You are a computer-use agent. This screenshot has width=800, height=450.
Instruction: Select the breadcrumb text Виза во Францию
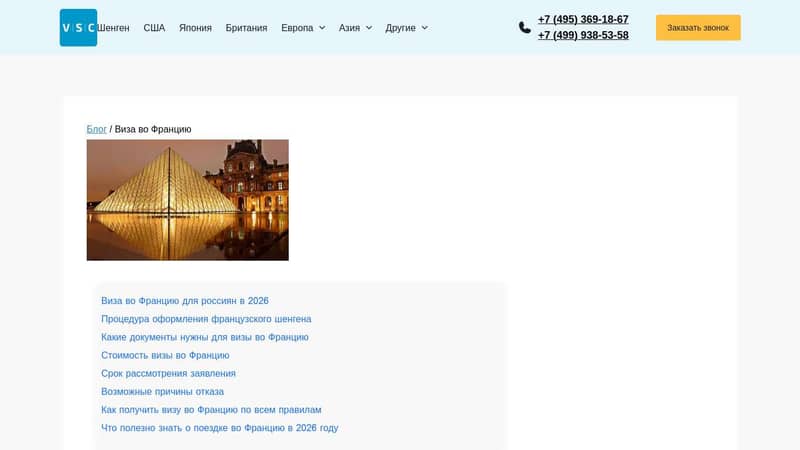153,129
